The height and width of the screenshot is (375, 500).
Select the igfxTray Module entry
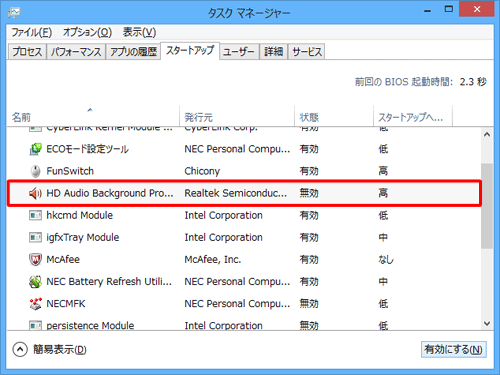tap(83, 237)
